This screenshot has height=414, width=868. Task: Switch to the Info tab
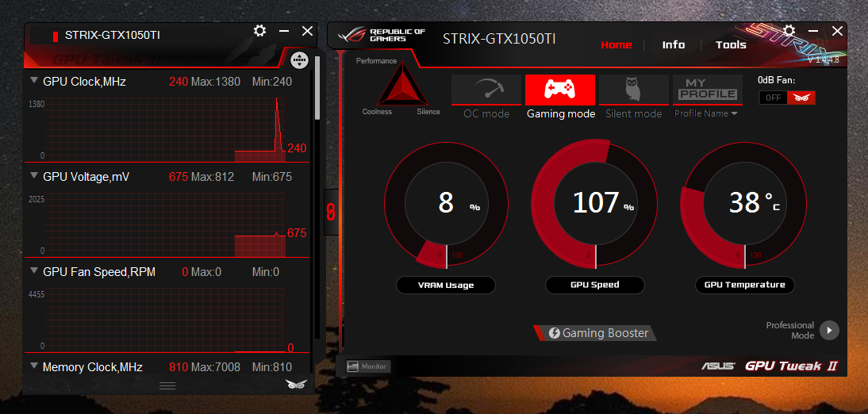(673, 45)
